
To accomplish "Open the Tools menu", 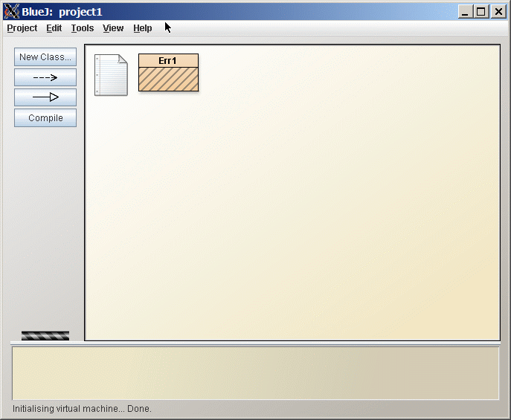I will (x=83, y=28).
